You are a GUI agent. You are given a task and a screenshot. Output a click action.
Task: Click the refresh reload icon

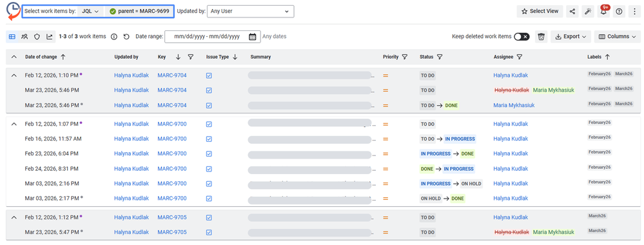(126, 37)
